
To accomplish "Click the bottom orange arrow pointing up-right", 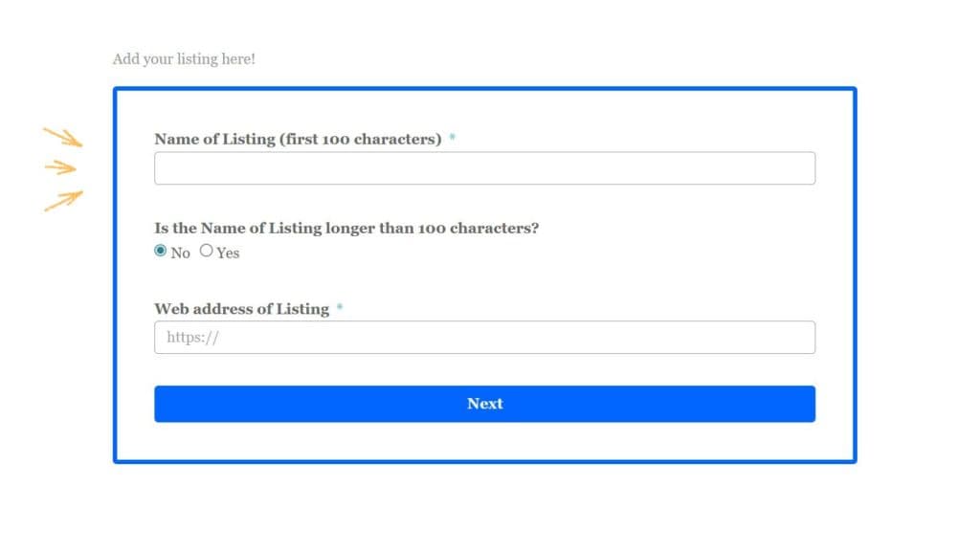I will (x=63, y=200).
